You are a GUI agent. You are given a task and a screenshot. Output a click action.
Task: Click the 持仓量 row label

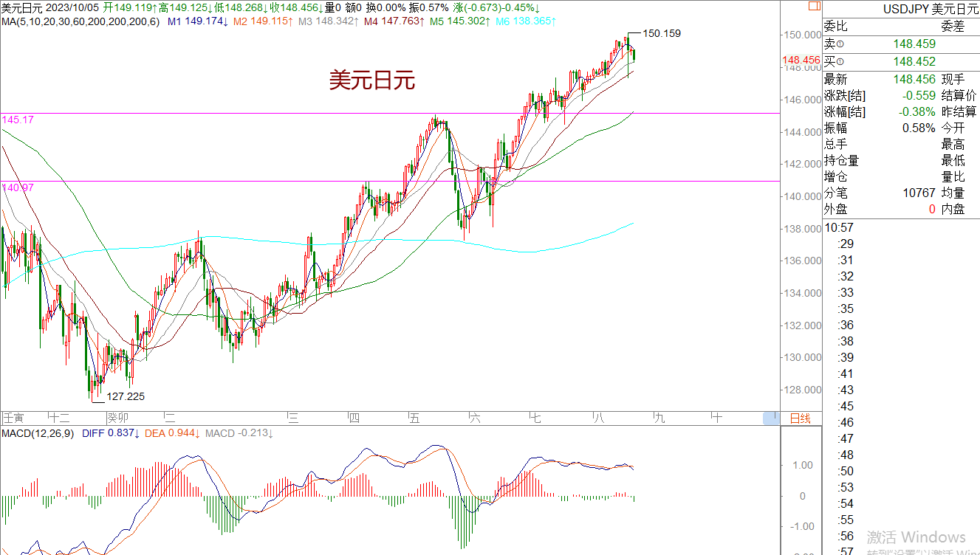pyautogui.click(x=841, y=161)
